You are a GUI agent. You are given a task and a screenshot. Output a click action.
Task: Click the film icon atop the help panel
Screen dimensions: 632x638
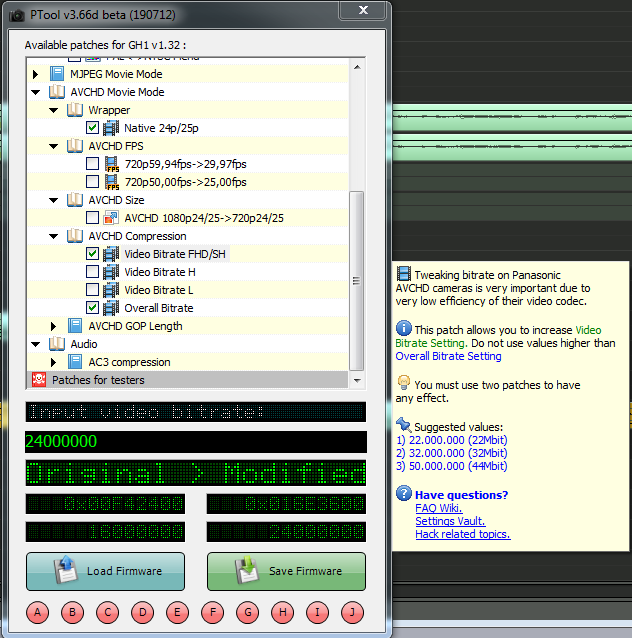tap(404, 273)
